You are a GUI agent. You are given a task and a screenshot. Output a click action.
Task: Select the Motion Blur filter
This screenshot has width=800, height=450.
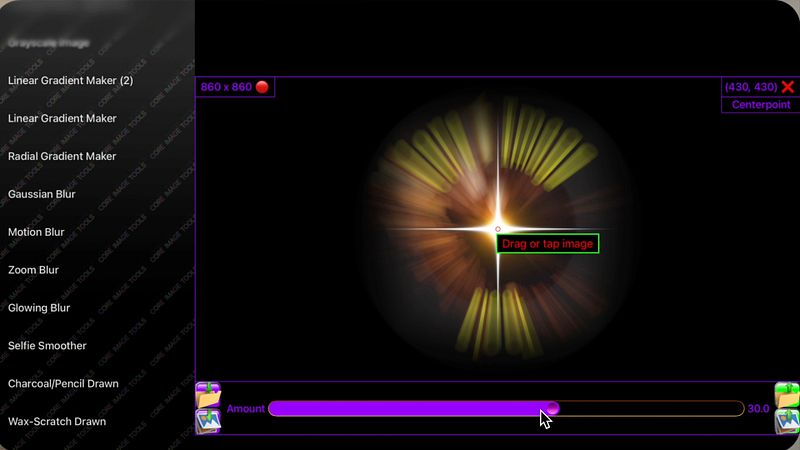tap(36, 232)
